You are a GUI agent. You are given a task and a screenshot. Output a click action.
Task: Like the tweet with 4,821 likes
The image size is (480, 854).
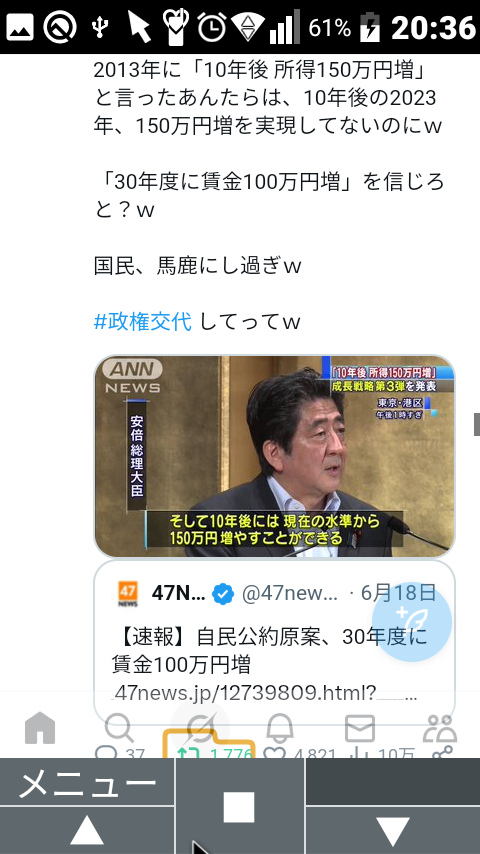pyautogui.click(x=299, y=753)
